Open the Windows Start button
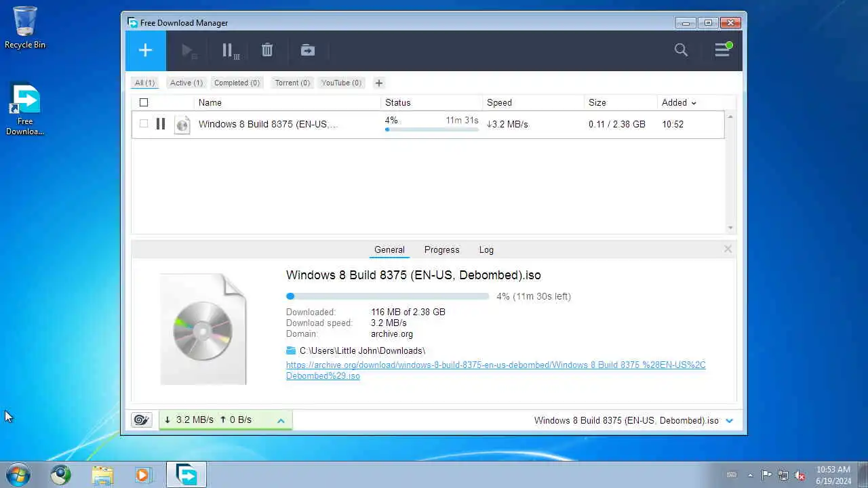 [x=18, y=474]
